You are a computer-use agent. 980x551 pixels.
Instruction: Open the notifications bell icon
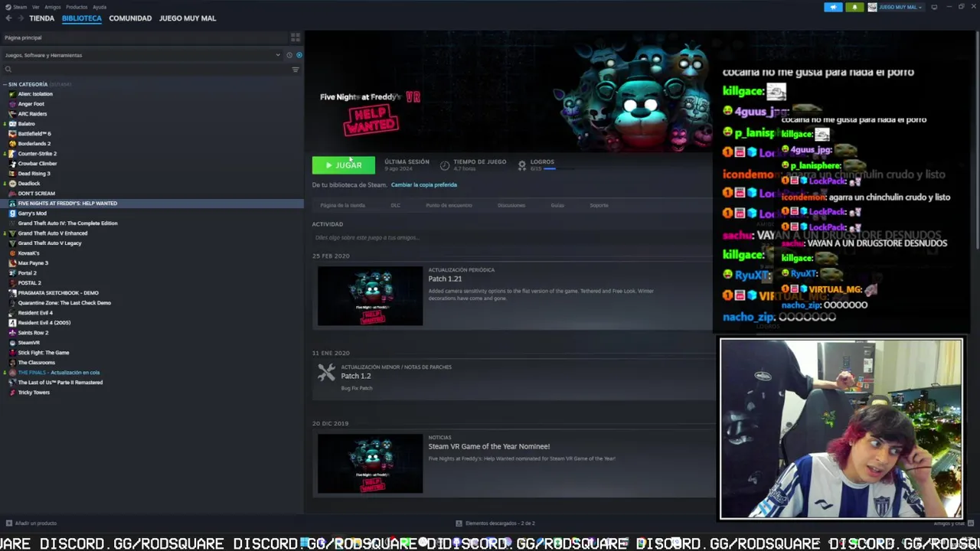(x=854, y=7)
